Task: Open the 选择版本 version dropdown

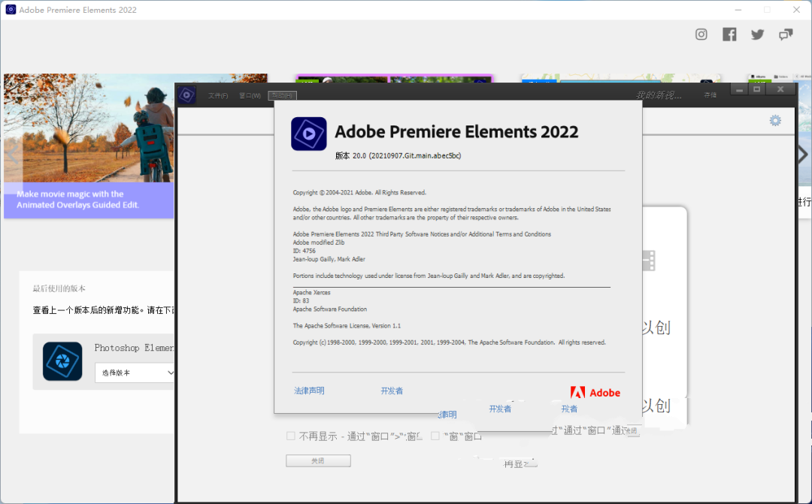Action: (x=135, y=373)
